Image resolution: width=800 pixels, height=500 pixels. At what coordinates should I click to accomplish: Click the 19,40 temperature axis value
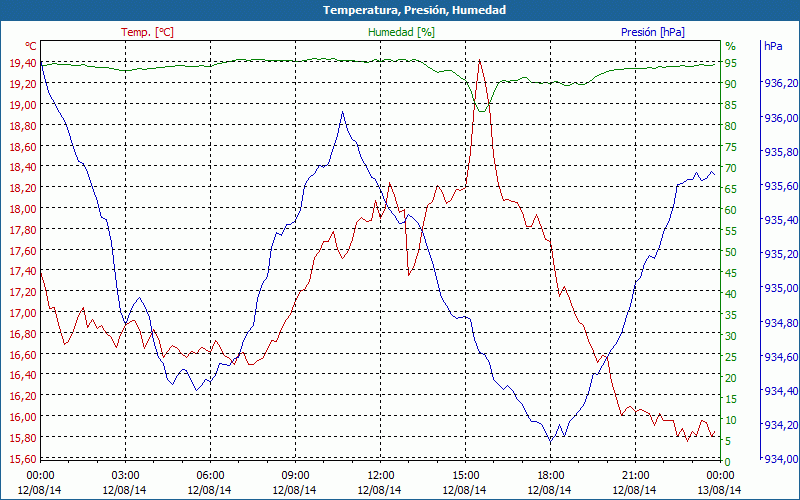(22, 63)
